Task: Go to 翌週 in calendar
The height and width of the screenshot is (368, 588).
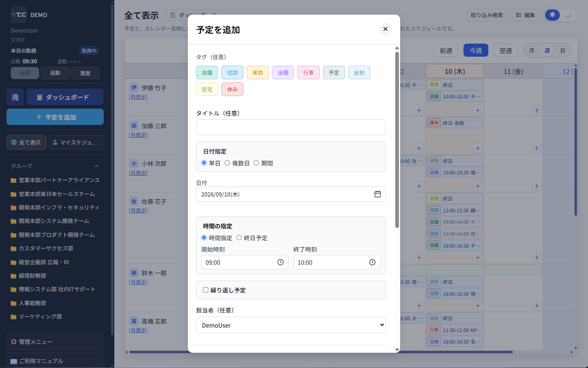Action: pos(506,51)
